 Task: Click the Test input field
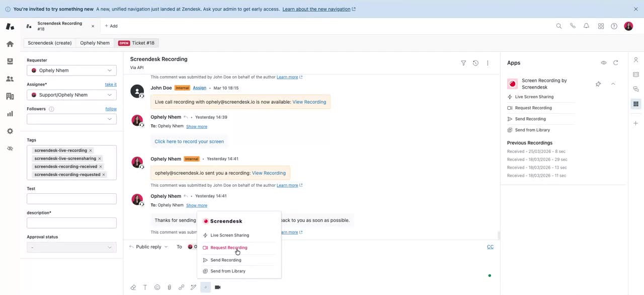coord(71,199)
